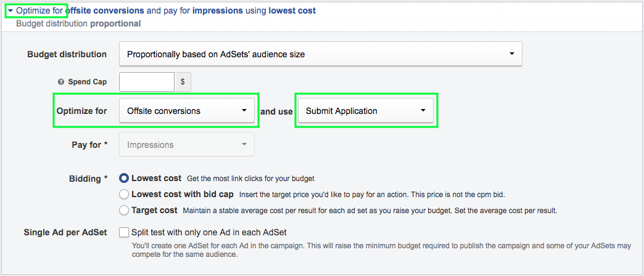
Task: Click 'proportional' in the header subtitle
Action: [115, 23]
